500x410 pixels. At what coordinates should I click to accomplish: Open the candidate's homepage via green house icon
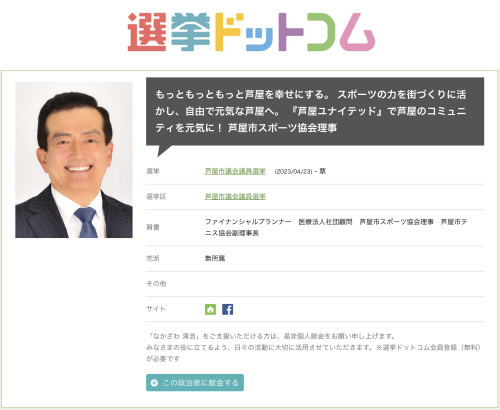[210, 309]
